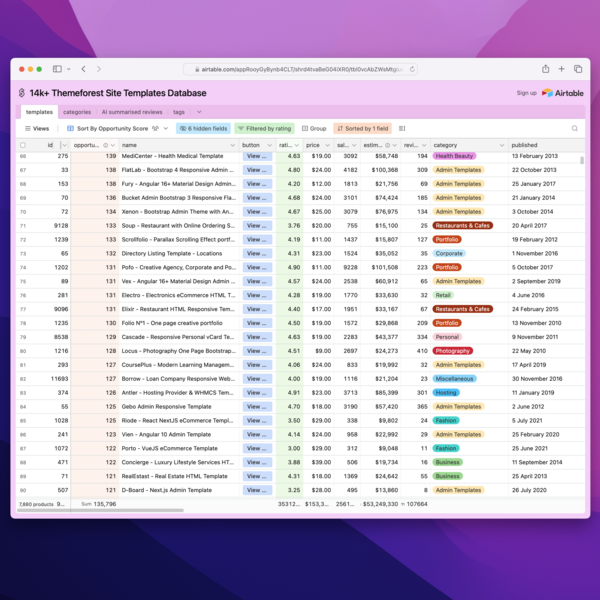This screenshot has width=600, height=600.
Task: Click published column header
Action: click(x=546, y=145)
